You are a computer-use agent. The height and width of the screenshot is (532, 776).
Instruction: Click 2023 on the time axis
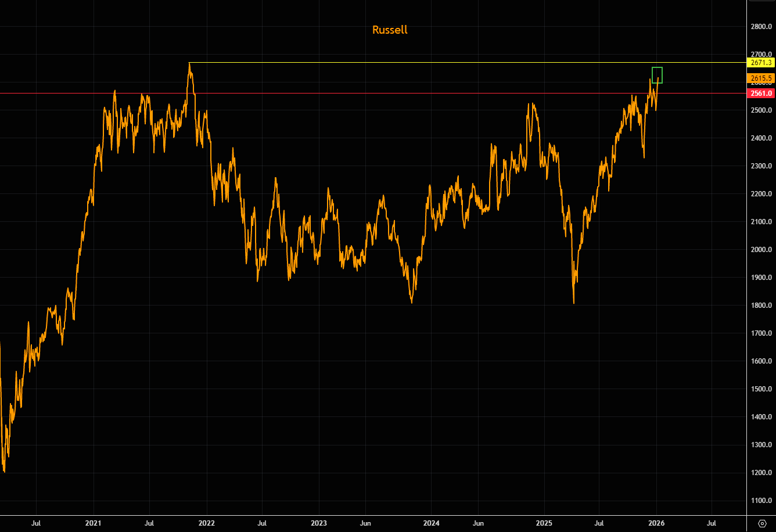[319, 523]
